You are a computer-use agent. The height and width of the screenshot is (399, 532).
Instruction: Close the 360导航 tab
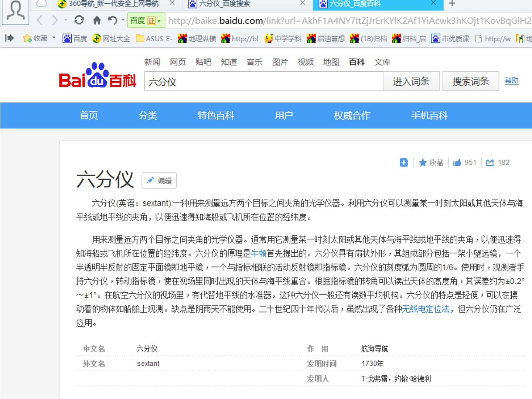(x=172, y=3)
